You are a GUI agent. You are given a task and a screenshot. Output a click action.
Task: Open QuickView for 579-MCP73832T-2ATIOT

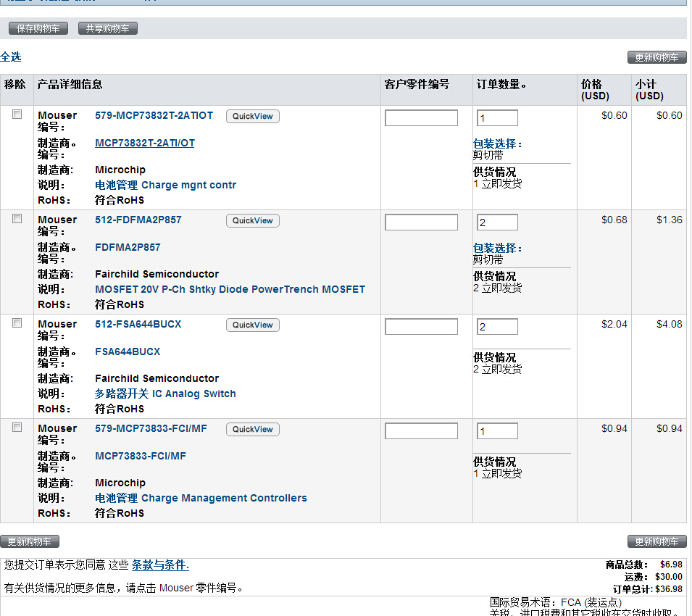[253, 117]
